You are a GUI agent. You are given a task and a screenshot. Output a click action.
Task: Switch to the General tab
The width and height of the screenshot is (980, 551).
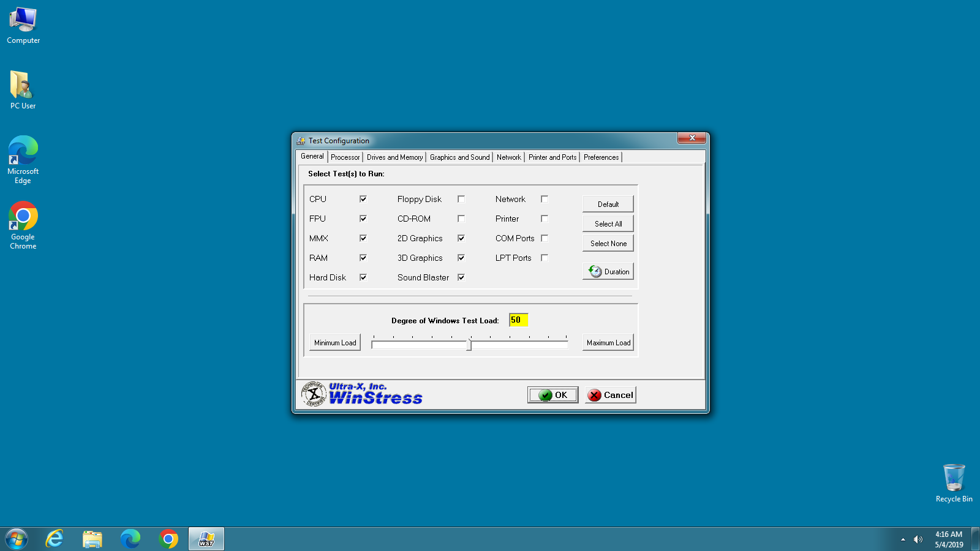[312, 157]
